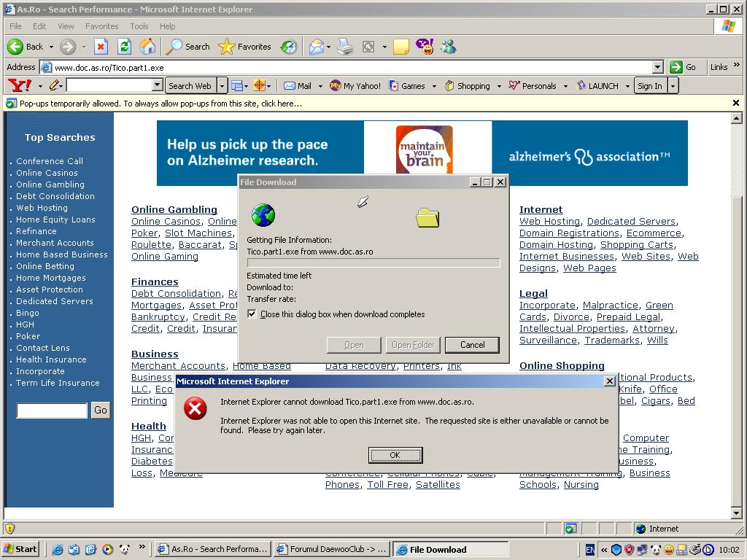Open LAUNCH from the Yahoo toolbar
Viewport: 747px width, 560px height.
[597, 86]
